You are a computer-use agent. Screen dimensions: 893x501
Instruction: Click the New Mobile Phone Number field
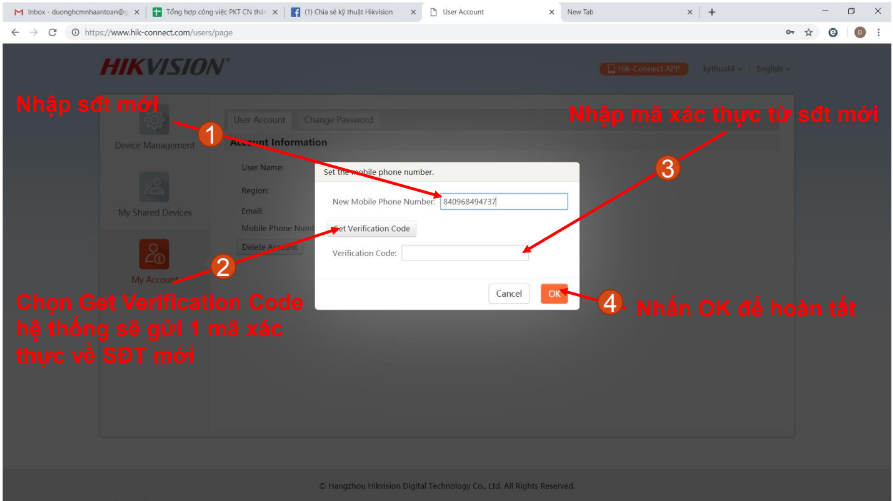504,202
